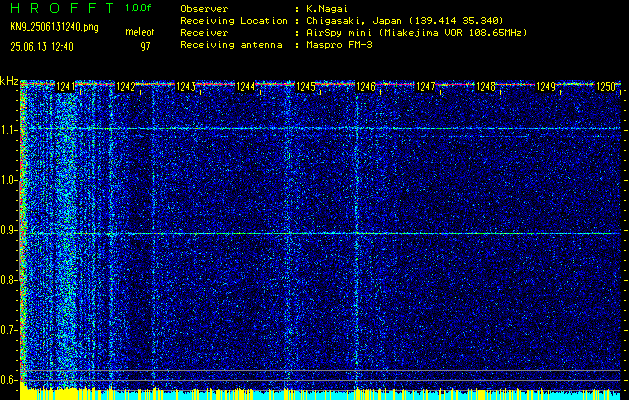The height and width of the screenshot is (400, 629).
Task: Click the 1243 time marker
Action: 186,87
